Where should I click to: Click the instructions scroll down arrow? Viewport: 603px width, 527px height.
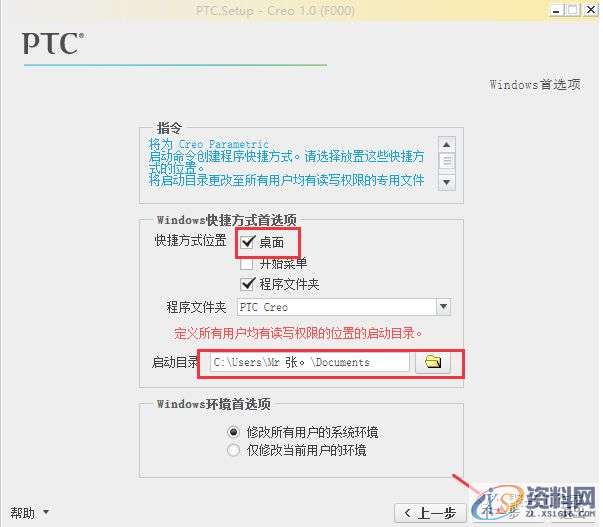[x=446, y=182]
